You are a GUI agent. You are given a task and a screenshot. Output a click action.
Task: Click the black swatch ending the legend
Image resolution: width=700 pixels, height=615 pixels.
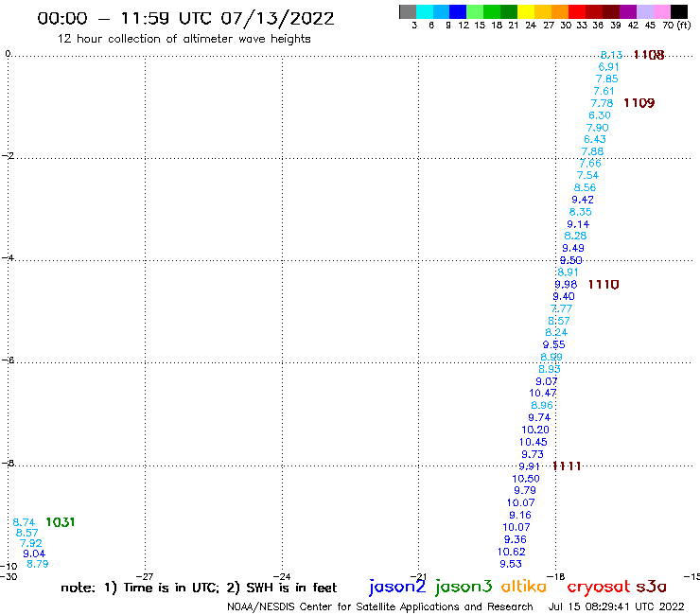click(x=678, y=11)
